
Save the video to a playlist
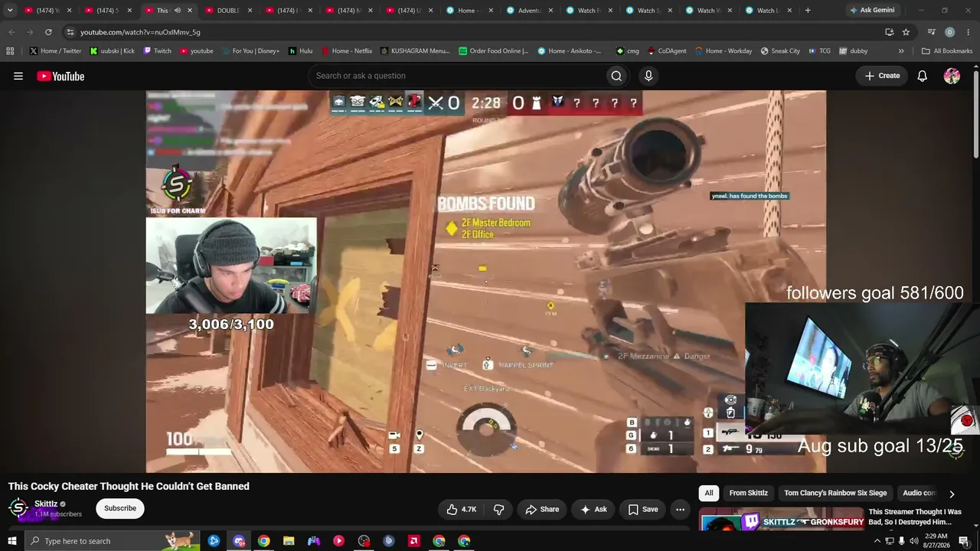(x=643, y=509)
